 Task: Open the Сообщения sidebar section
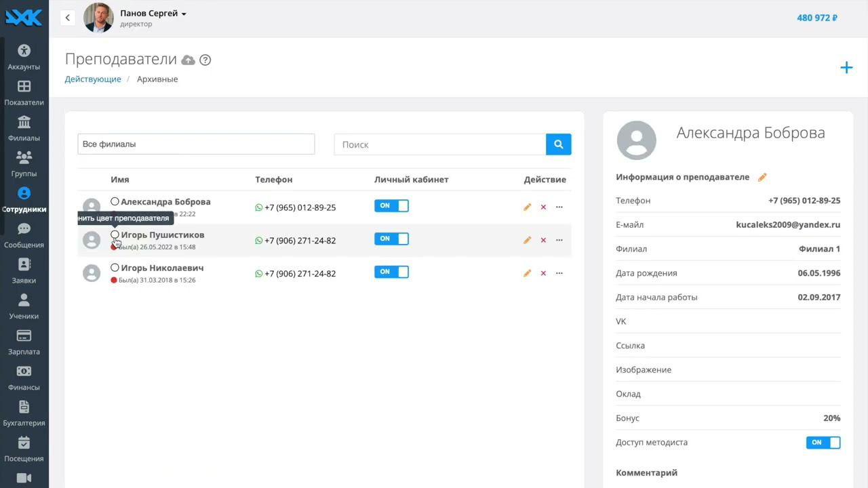(24, 235)
